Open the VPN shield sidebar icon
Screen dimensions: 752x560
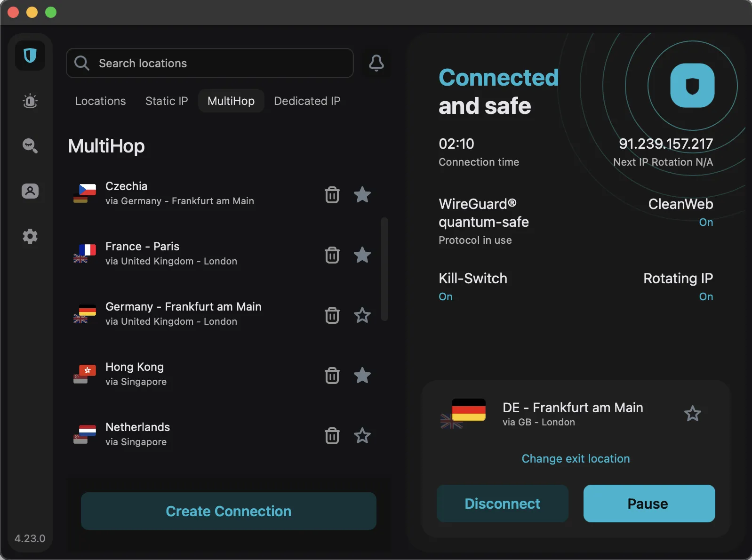tap(30, 56)
